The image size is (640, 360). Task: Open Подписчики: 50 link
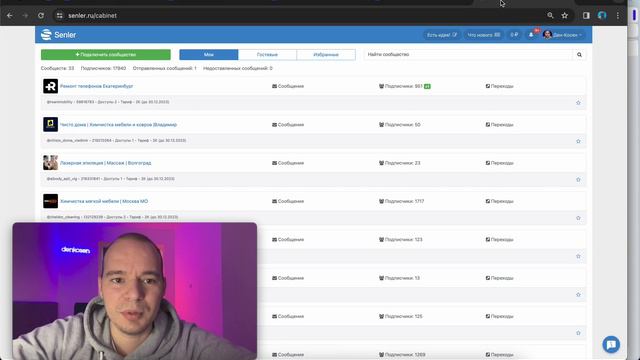click(x=400, y=124)
